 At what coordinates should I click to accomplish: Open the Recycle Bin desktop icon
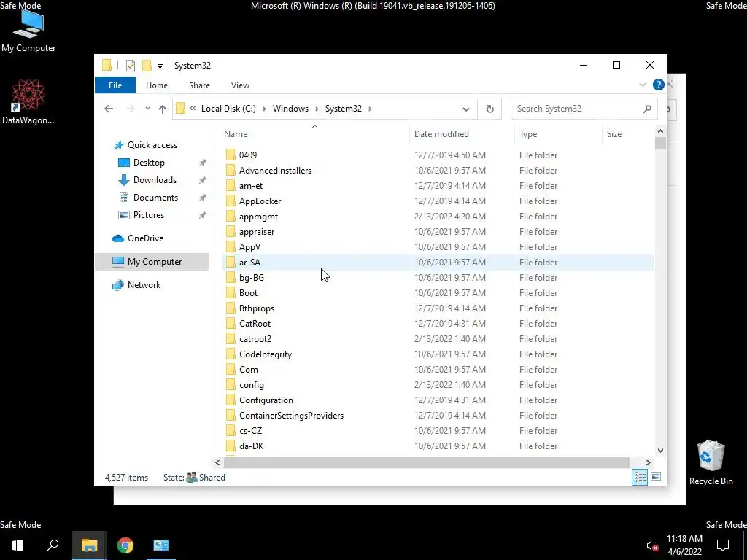pos(711,462)
